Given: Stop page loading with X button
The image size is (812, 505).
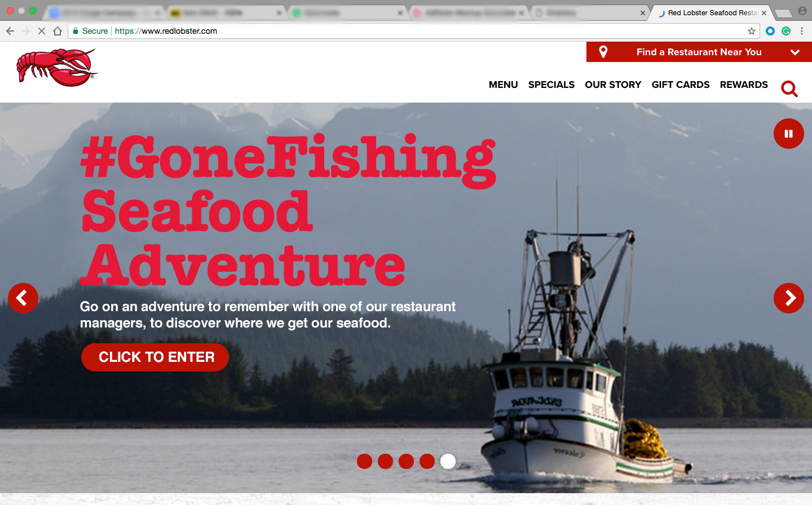Looking at the screenshot, I should coord(41,31).
